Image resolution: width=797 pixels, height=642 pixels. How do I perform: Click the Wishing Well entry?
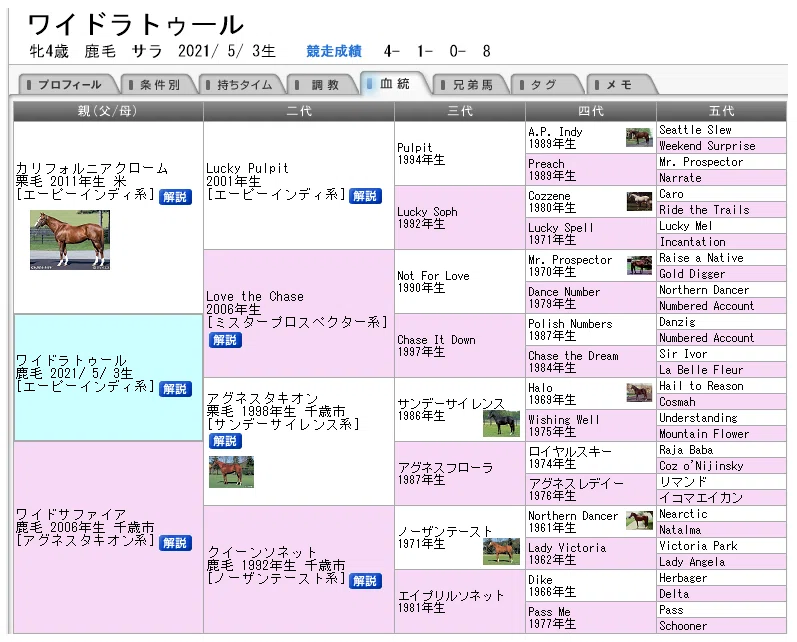pyautogui.click(x=591, y=425)
